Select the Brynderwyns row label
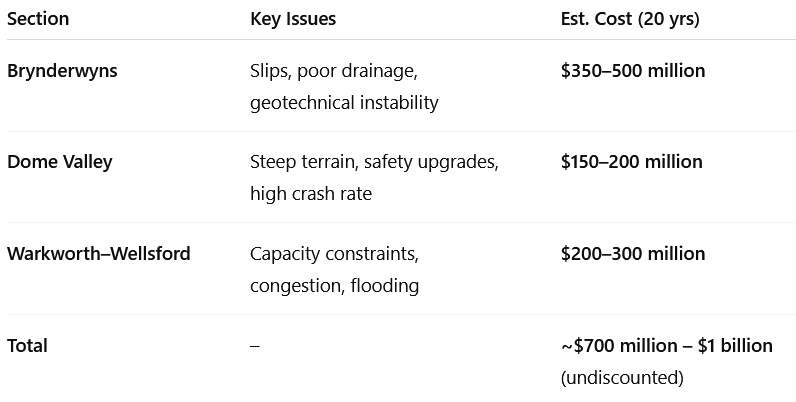796x402 pixels. 62,71
